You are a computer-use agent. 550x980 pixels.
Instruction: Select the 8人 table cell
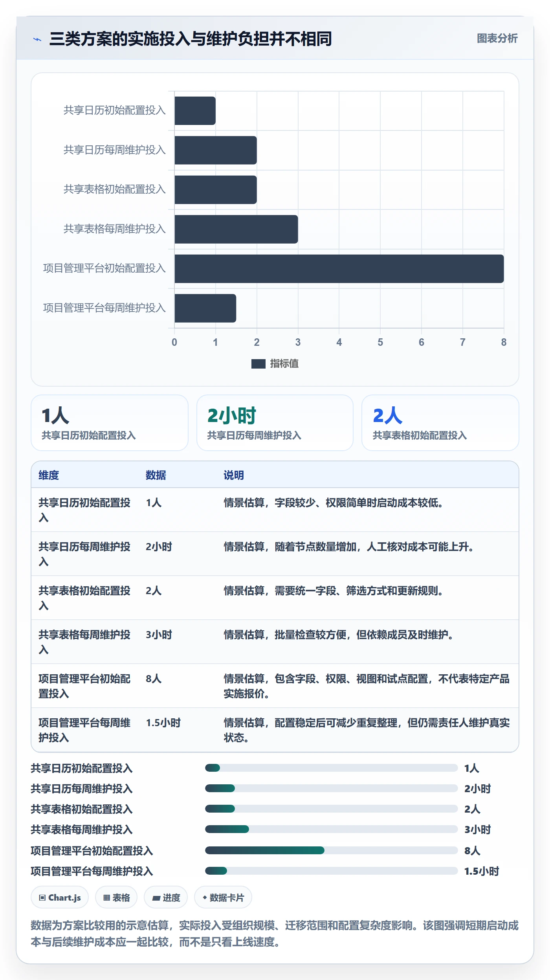coord(154,679)
